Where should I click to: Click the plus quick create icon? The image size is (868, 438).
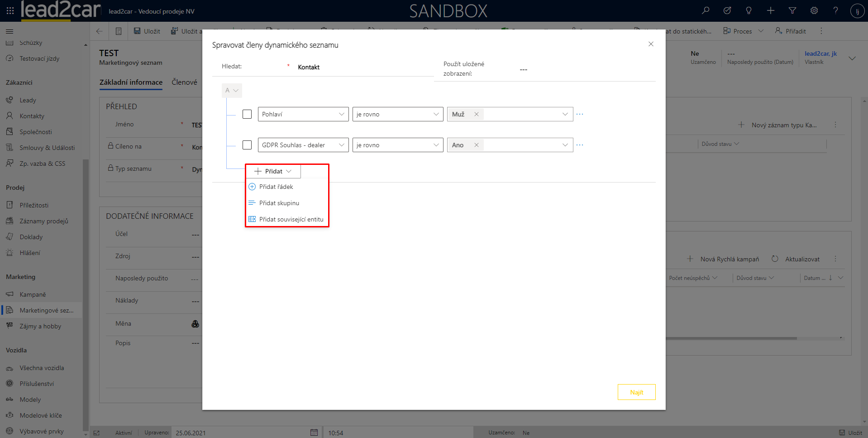click(x=770, y=10)
